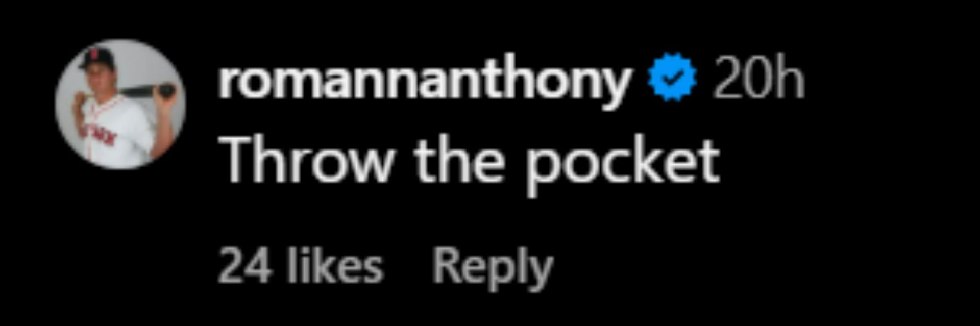Click the blue verified badge icon

[x=672, y=78]
